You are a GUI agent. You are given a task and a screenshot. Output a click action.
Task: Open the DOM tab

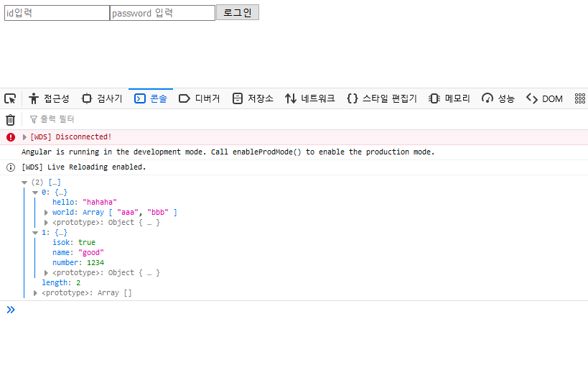[x=544, y=98]
